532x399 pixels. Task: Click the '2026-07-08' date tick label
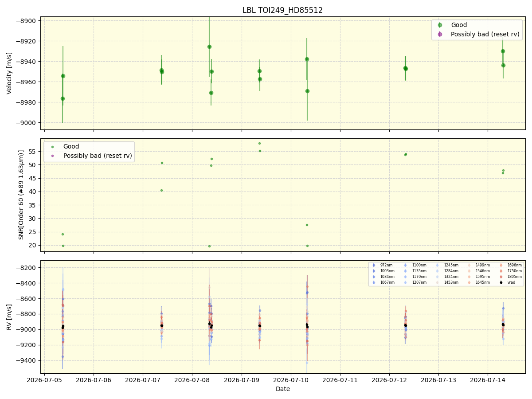tap(192, 380)
